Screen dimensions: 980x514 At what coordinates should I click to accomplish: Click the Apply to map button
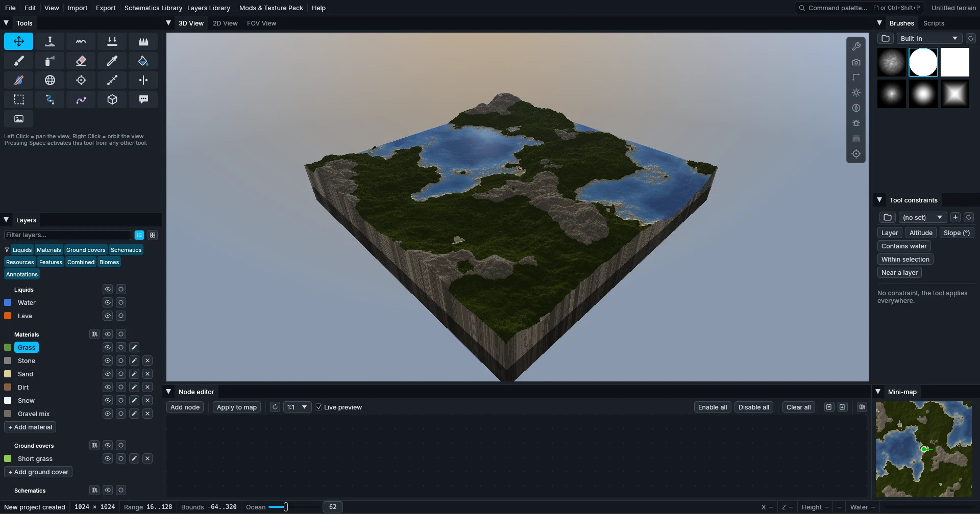tap(237, 407)
